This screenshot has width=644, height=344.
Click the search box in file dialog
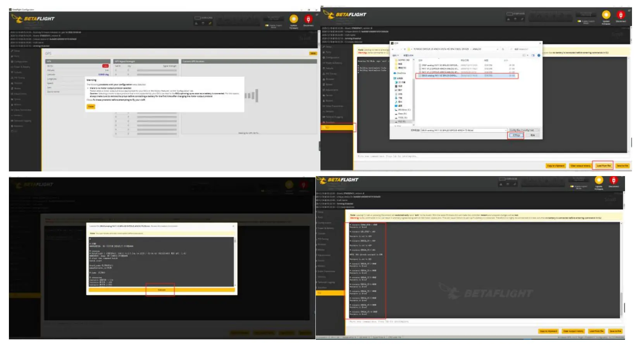click(x=524, y=49)
